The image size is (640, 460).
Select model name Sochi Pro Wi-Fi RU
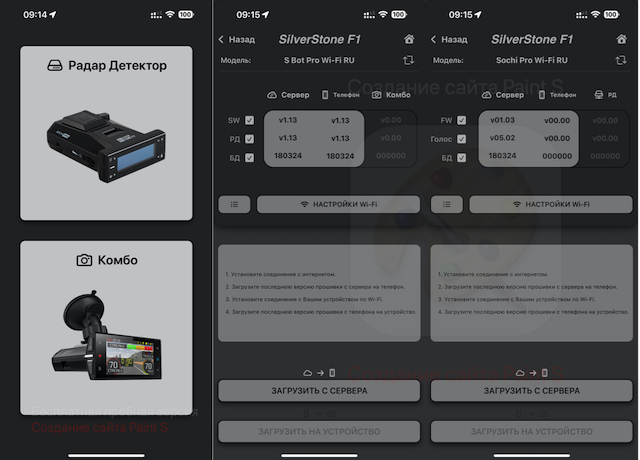point(532,60)
